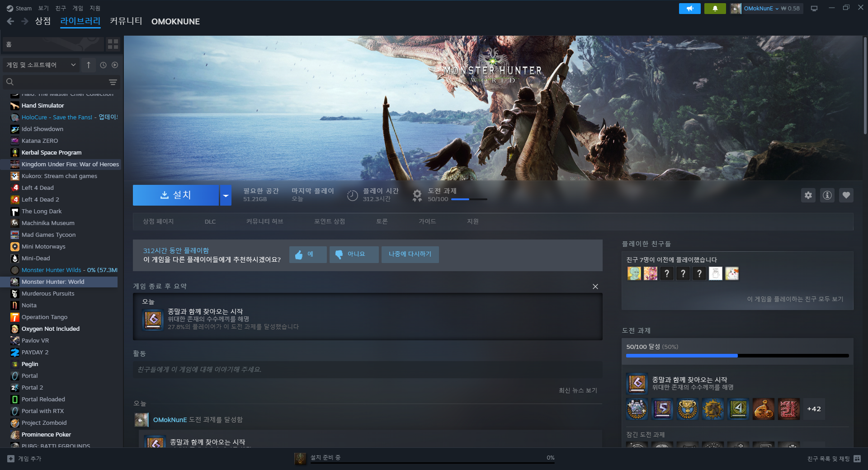868x470 pixels.
Task: Click OMokNunE name in activity feed
Action: pyautogui.click(x=170, y=420)
